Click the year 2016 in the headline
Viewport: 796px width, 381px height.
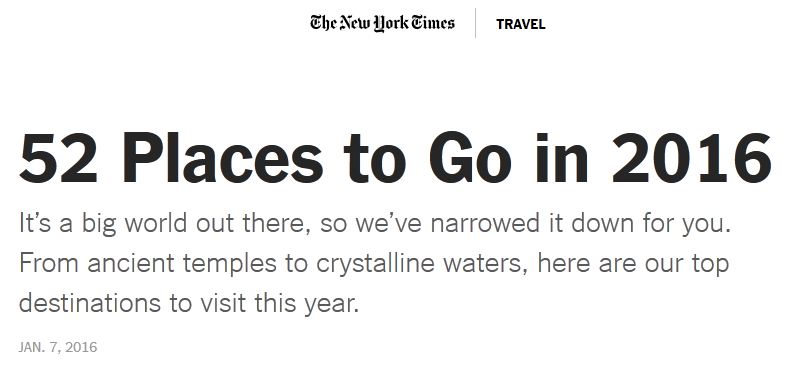tap(692, 158)
